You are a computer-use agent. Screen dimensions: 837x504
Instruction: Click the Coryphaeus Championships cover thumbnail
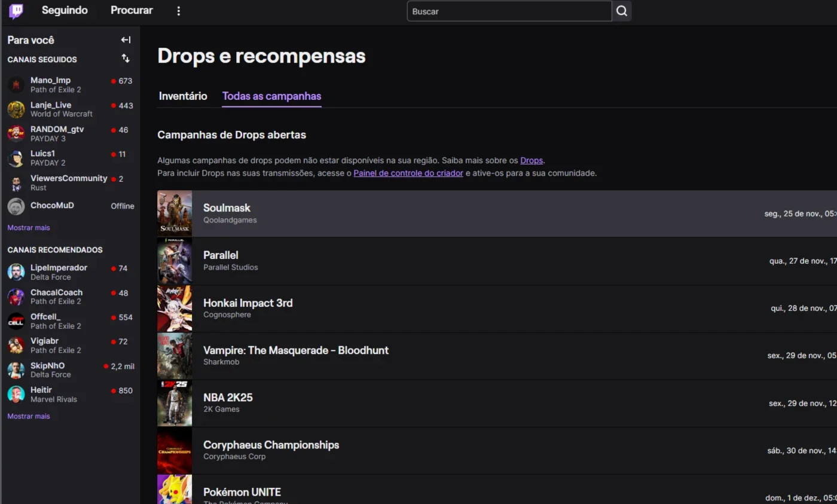point(175,451)
